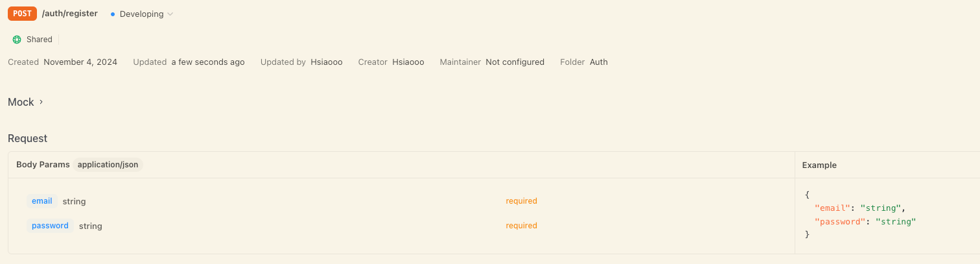Viewport: 980px width, 264px height.
Task: Click the application/json content type badge
Action: point(108,165)
